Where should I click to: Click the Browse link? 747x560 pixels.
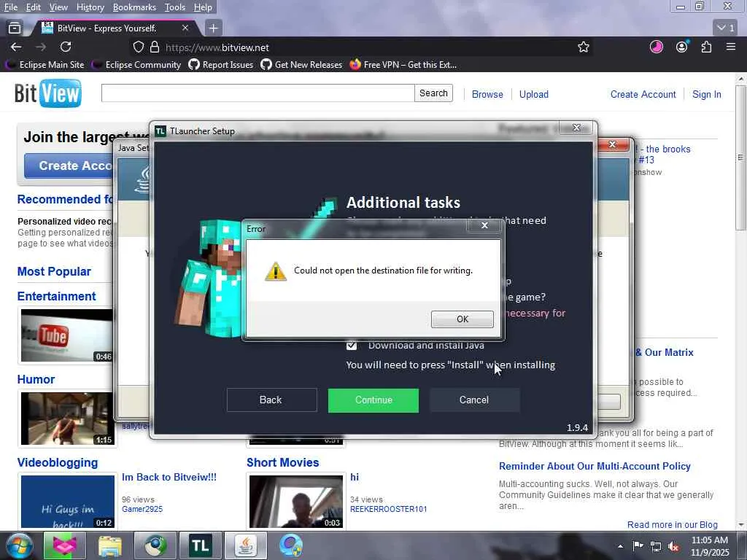tap(487, 94)
